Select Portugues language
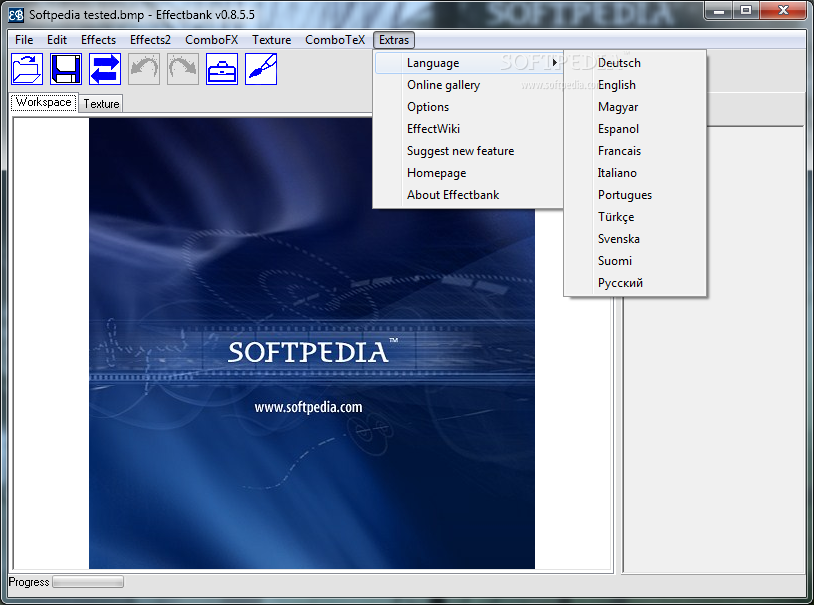Screen dimensions: 814x605 click(635, 195)
